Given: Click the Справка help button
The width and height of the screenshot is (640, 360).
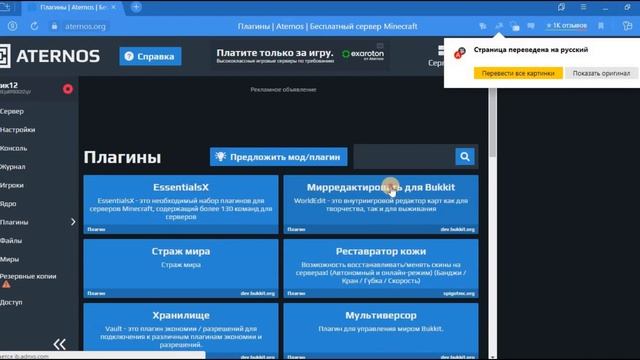Looking at the screenshot, I should tap(150, 56).
